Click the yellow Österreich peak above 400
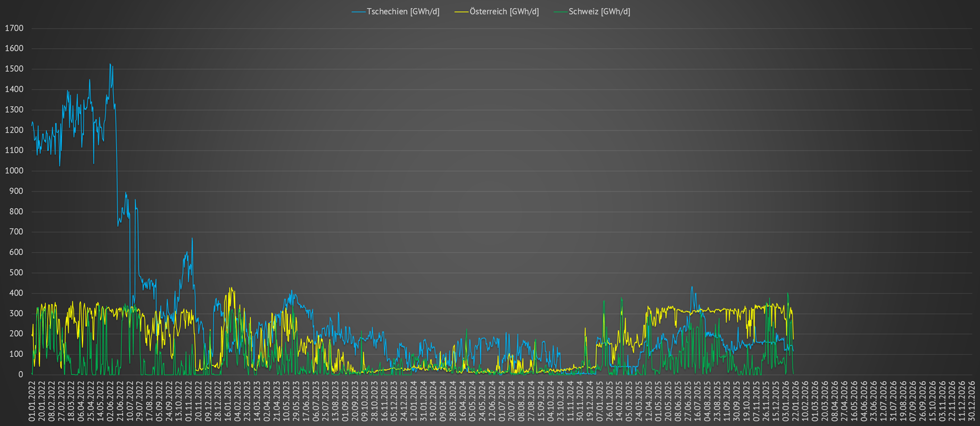The height and width of the screenshot is (426, 980). [x=230, y=288]
